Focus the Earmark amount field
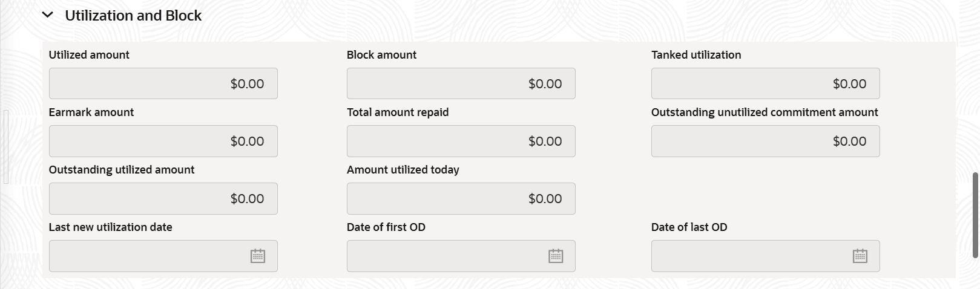Viewport: 980px width, 289px height. pyautogui.click(x=163, y=141)
